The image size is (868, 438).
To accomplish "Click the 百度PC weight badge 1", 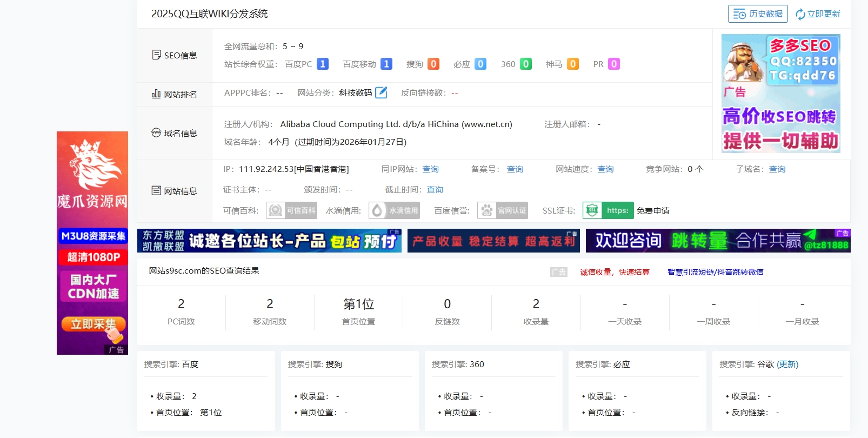I will (x=323, y=64).
